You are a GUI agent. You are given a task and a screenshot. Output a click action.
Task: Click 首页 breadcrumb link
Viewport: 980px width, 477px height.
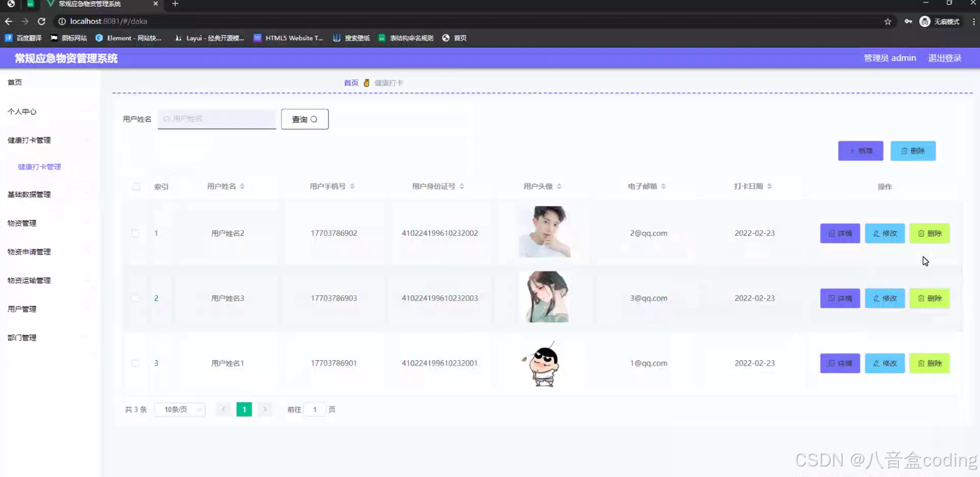[351, 83]
